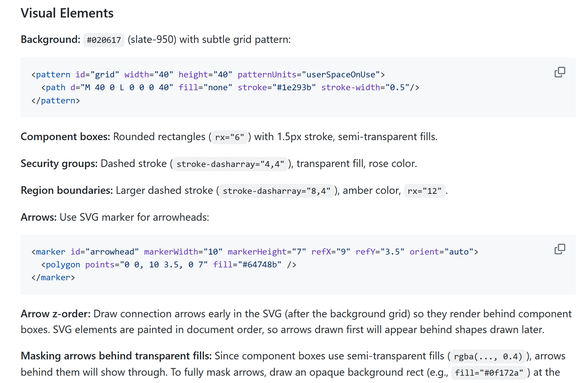Click the bold Component boxes: label
This screenshot has height=383, width=588.
66,137
